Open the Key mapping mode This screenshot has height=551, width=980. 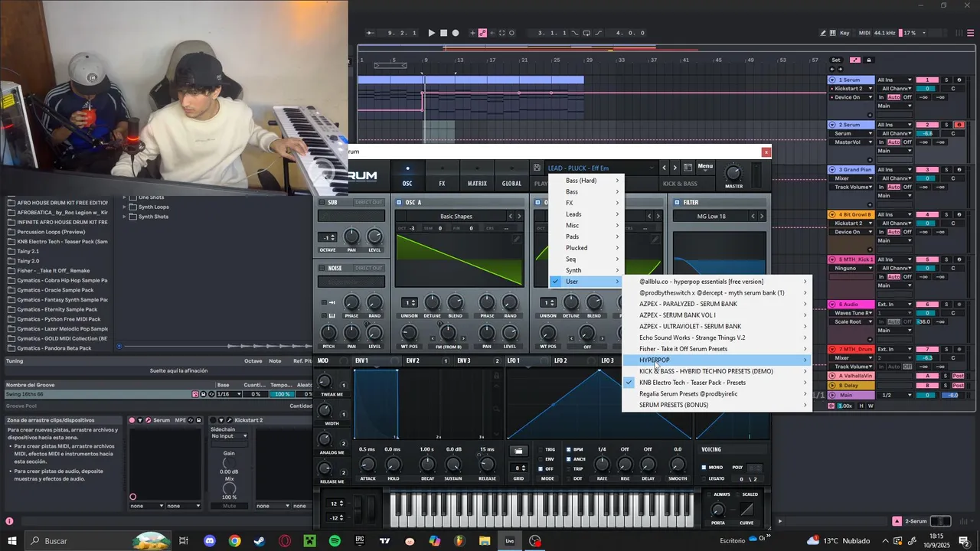click(x=844, y=33)
